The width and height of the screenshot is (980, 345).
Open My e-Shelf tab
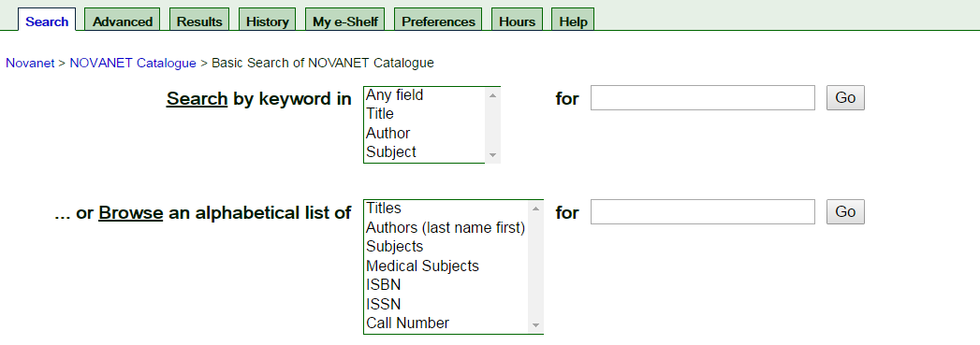345,21
